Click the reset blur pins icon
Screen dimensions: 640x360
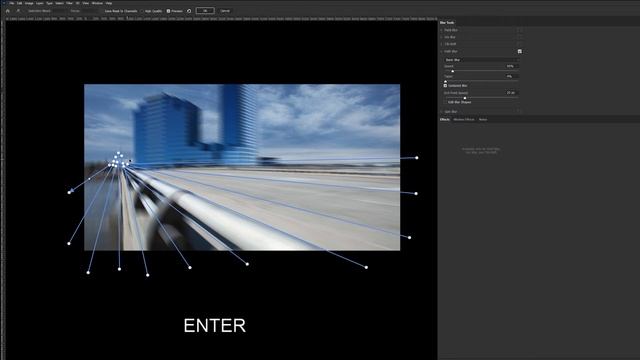(x=189, y=11)
